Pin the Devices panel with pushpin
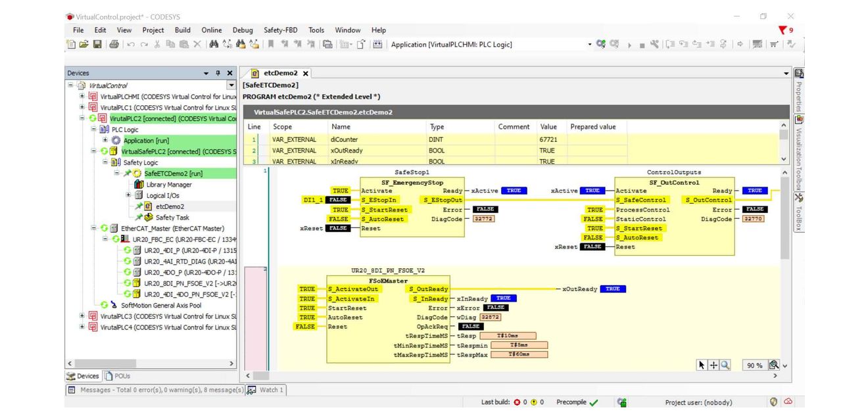Viewport: 868px width, 418px height. (x=218, y=73)
